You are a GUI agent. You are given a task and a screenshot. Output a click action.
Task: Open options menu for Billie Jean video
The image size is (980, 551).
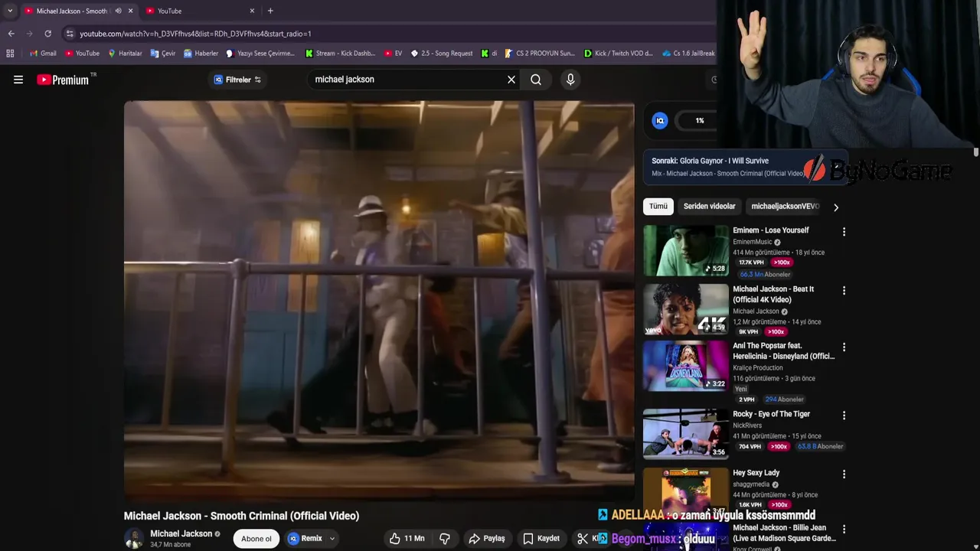[x=844, y=530]
